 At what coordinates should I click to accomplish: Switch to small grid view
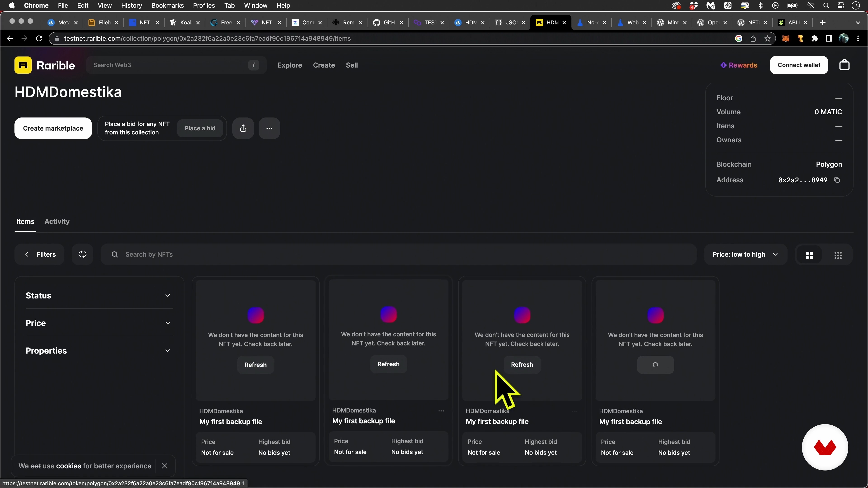pyautogui.click(x=838, y=255)
